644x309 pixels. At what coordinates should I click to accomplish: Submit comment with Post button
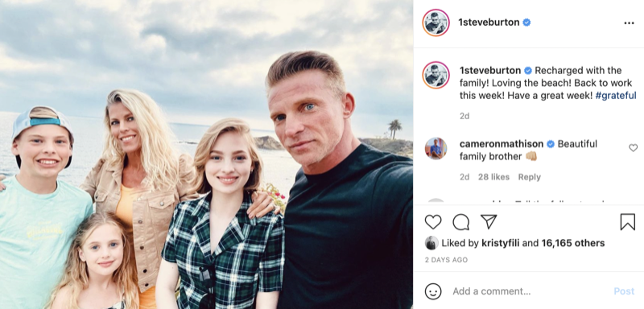point(624,291)
